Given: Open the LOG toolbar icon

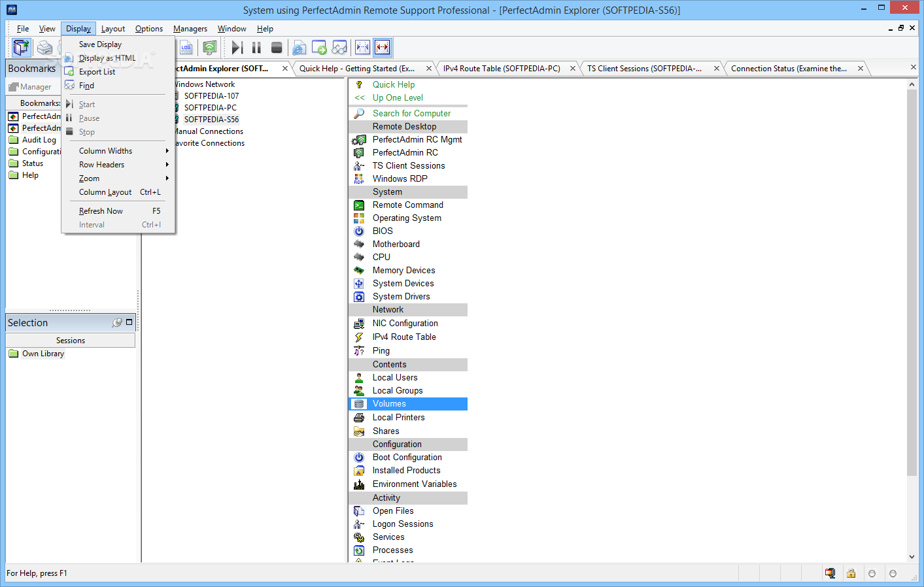Looking at the screenshot, I should pos(186,47).
